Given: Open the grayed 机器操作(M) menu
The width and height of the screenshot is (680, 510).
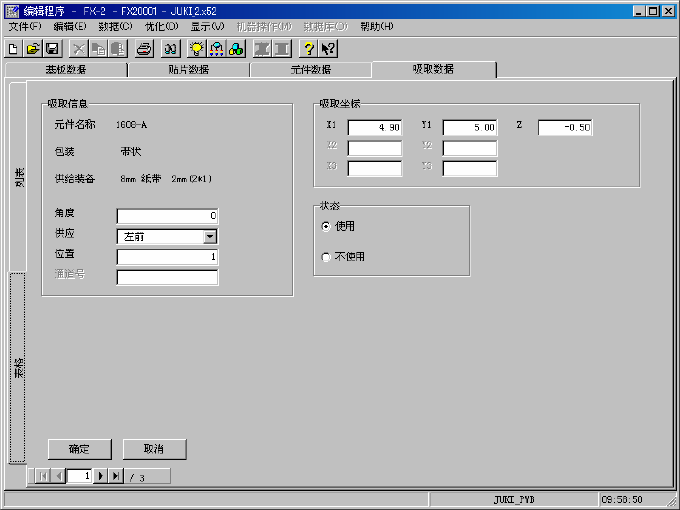Looking at the screenshot, I should pos(265,26).
